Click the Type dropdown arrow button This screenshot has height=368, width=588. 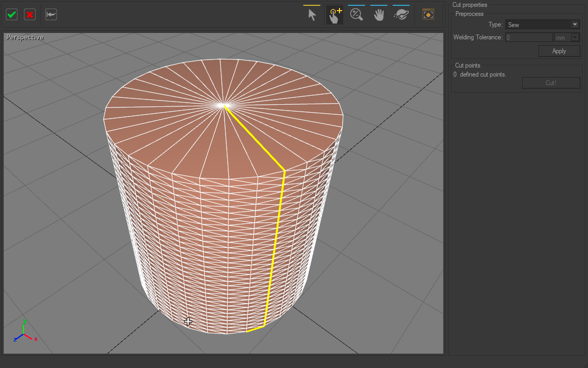coord(575,24)
